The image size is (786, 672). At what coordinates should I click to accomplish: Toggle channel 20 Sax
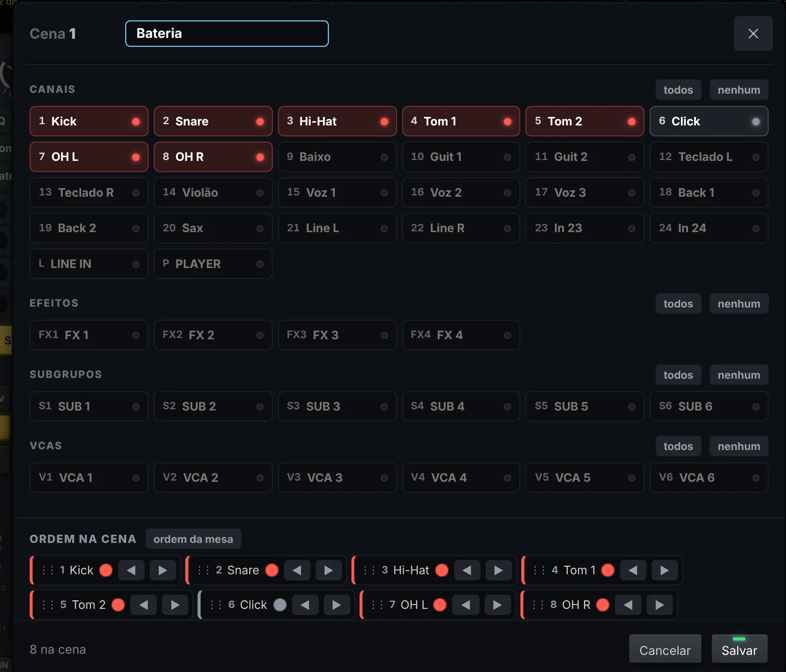click(x=213, y=228)
